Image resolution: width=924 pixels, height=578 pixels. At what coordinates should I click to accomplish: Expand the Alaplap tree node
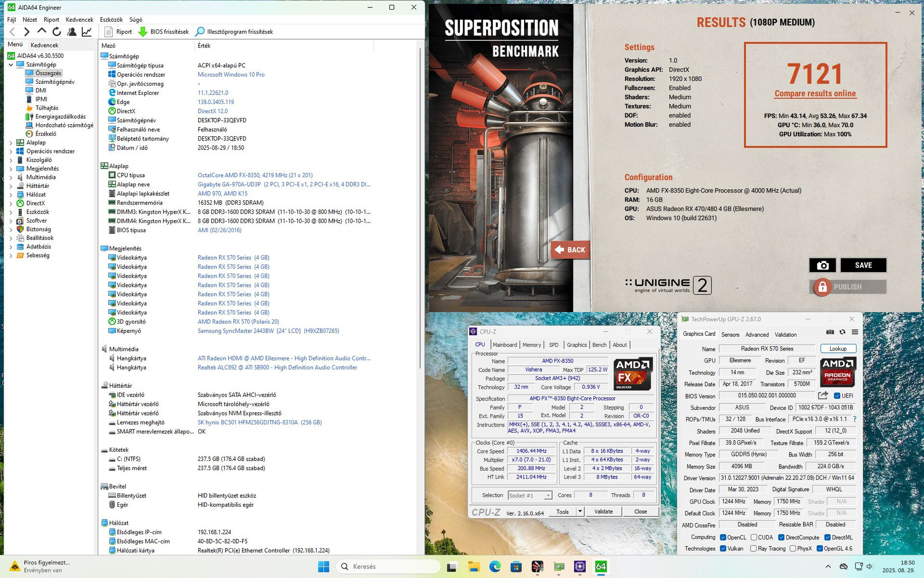tap(11, 143)
